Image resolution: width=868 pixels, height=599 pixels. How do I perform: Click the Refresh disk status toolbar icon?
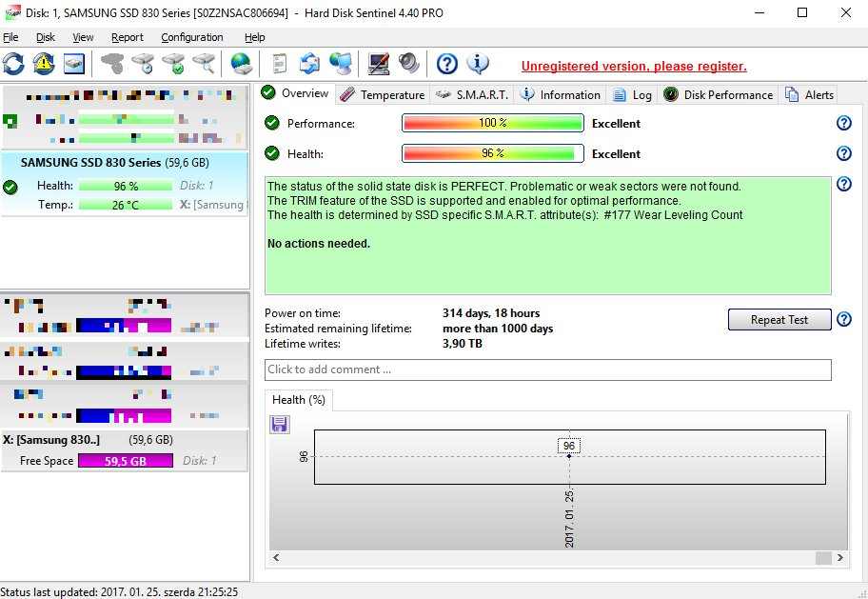pos(14,64)
